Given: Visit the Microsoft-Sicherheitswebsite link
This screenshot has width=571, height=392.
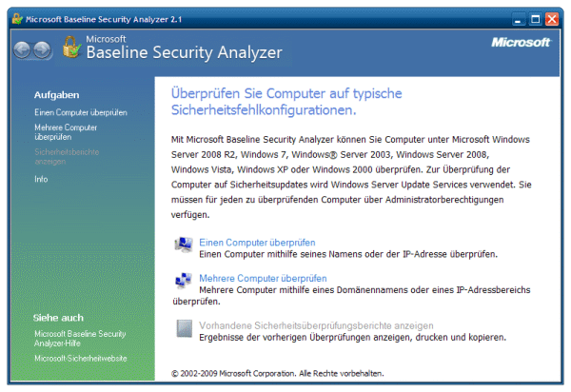Looking at the screenshot, I should coord(80,359).
